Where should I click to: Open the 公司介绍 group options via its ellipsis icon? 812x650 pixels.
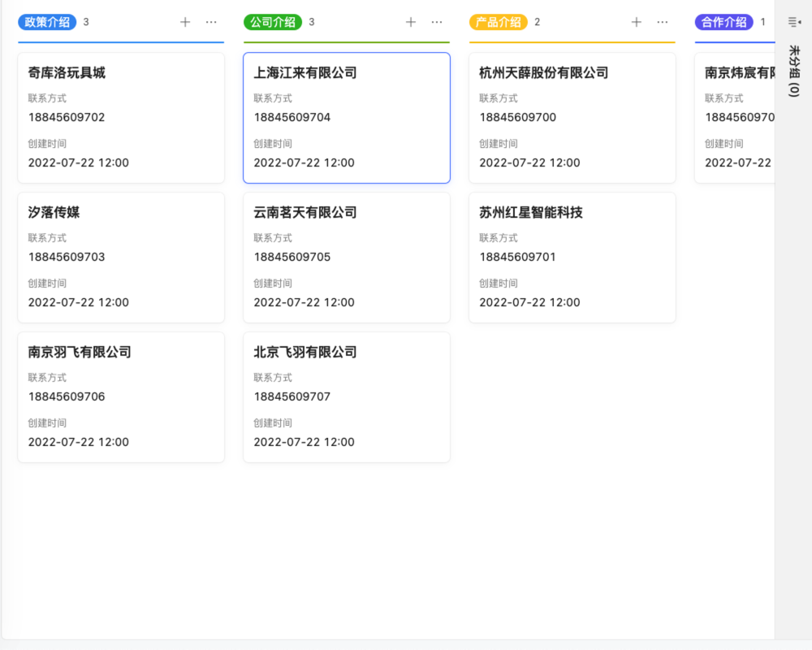[437, 22]
